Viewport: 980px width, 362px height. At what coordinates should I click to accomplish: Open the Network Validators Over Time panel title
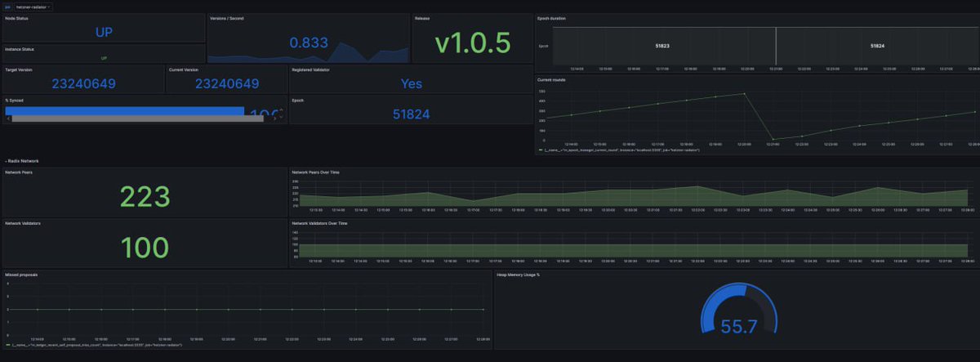click(x=319, y=222)
